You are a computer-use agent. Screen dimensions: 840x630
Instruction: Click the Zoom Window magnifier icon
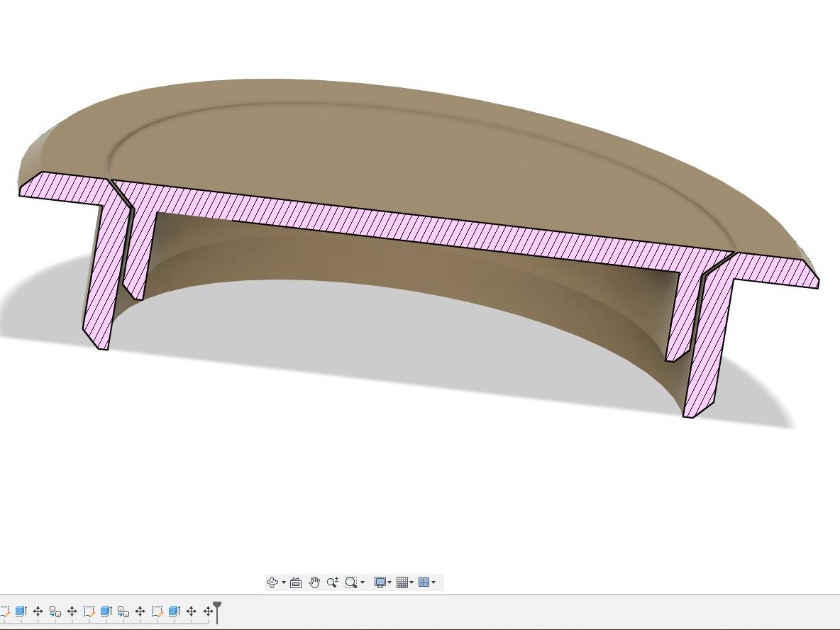pyautogui.click(x=351, y=582)
